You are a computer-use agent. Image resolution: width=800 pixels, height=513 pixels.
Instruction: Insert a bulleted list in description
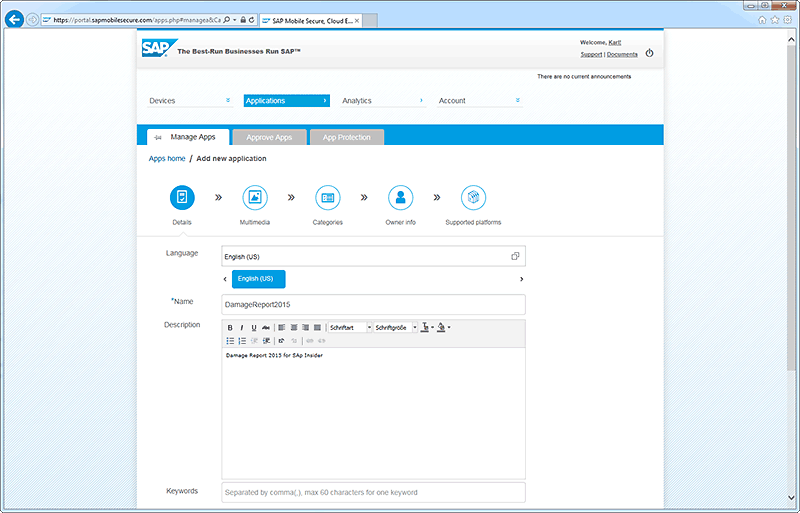[x=230, y=341]
